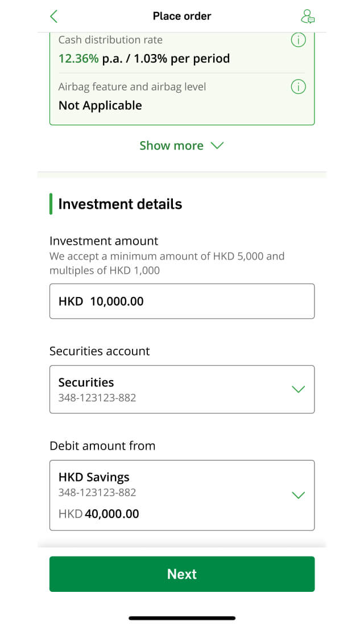This screenshot has height=626, width=364.
Task: Click the Show more chevron arrow
Action: [x=217, y=145]
